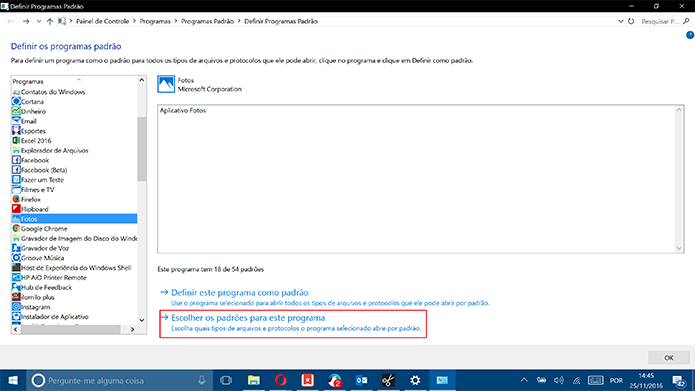
Task: Click the description box scroll-up arrow
Action: [679, 110]
